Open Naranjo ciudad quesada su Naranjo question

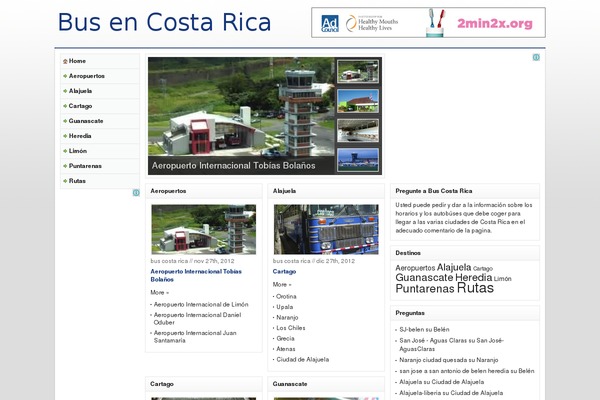click(449, 360)
